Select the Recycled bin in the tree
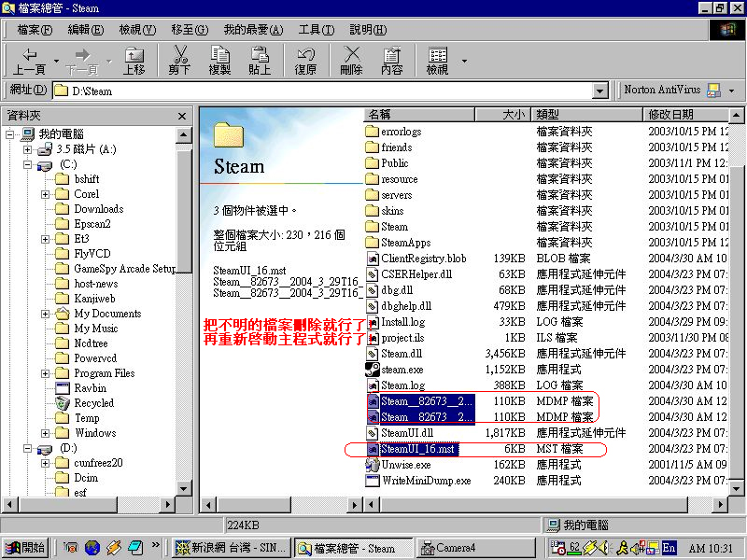The height and width of the screenshot is (560, 747). coord(94,403)
